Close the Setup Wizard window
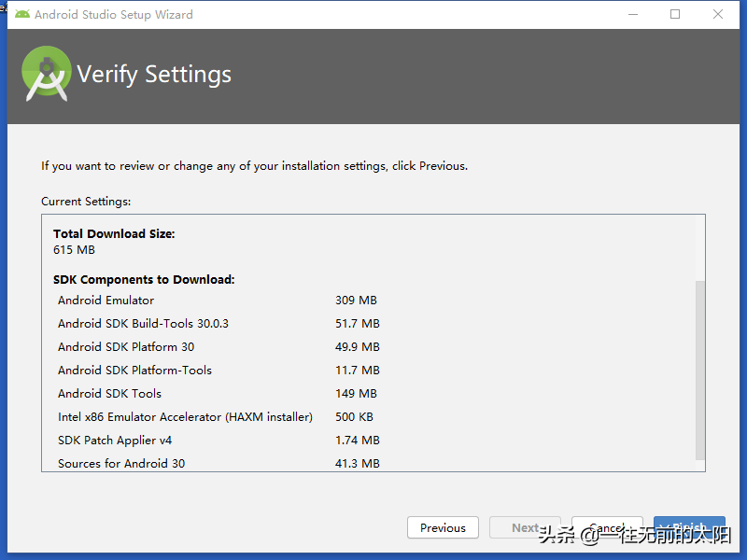Image resolution: width=747 pixels, height=560 pixels. pos(718,14)
